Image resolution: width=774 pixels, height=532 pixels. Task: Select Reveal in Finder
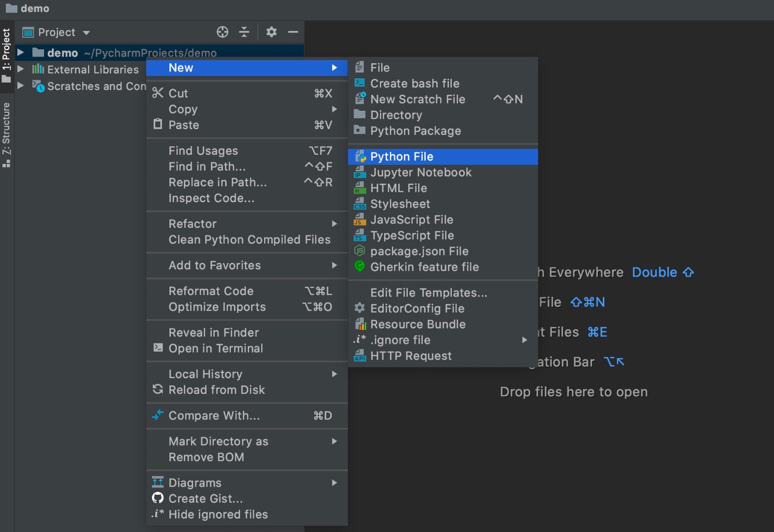[x=247, y=333]
